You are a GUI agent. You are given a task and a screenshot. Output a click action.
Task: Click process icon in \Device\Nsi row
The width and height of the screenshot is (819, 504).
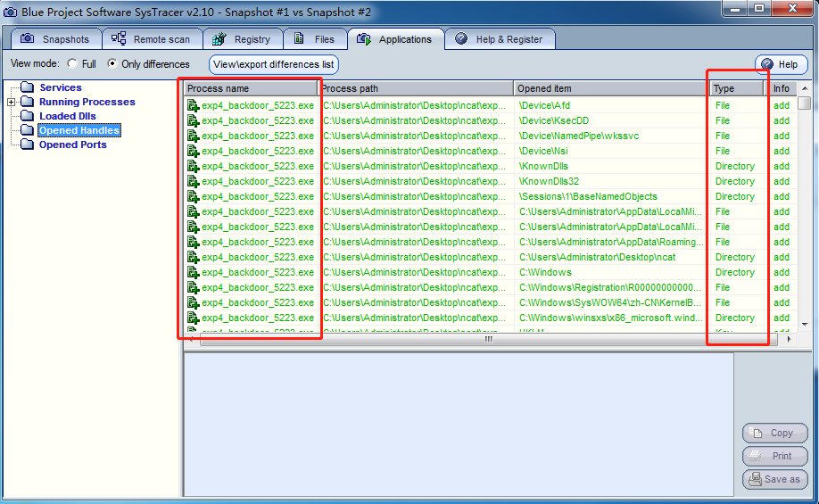pos(194,151)
